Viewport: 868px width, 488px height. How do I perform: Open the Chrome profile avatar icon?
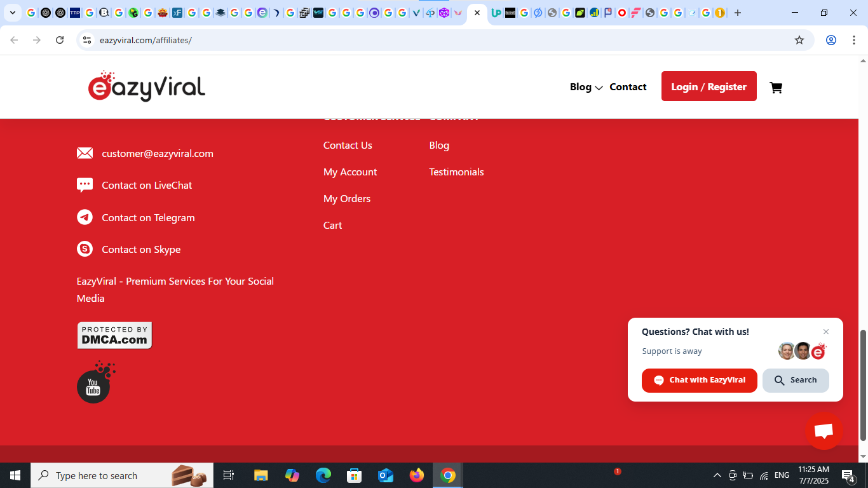click(x=831, y=40)
